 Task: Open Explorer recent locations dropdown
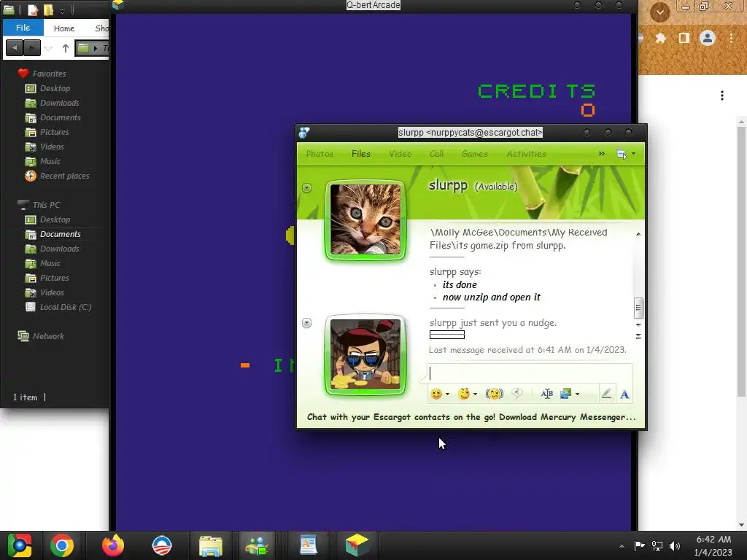tap(49, 48)
